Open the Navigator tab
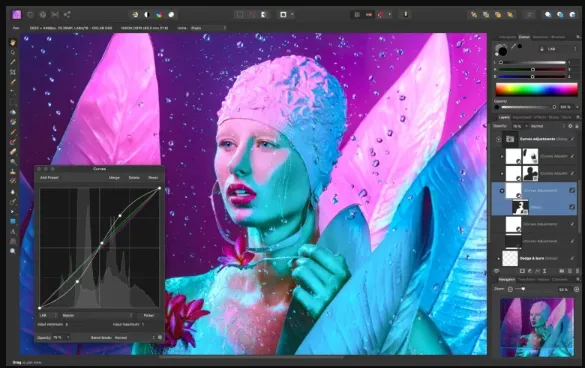Viewport: 585px width, 368px height. (x=507, y=279)
